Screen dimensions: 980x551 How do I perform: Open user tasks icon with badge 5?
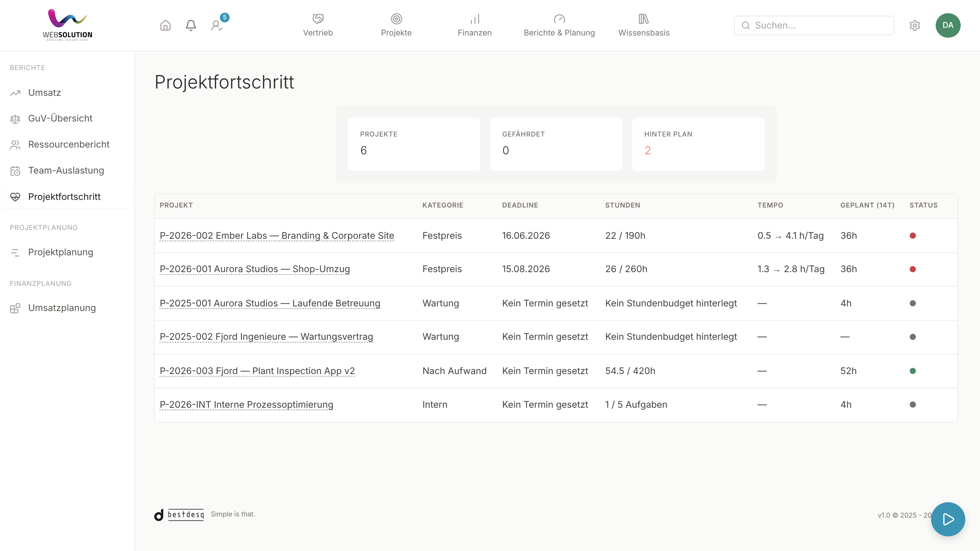coord(218,25)
